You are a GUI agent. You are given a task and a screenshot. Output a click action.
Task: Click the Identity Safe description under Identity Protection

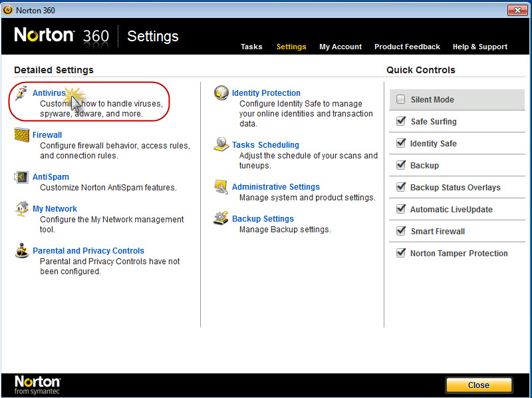coord(306,113)
